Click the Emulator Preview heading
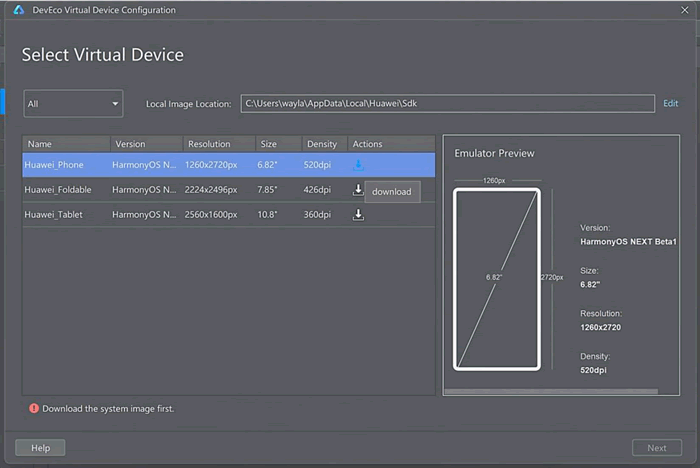Viewport: 700px width, 468px height. tap(494, 153)
